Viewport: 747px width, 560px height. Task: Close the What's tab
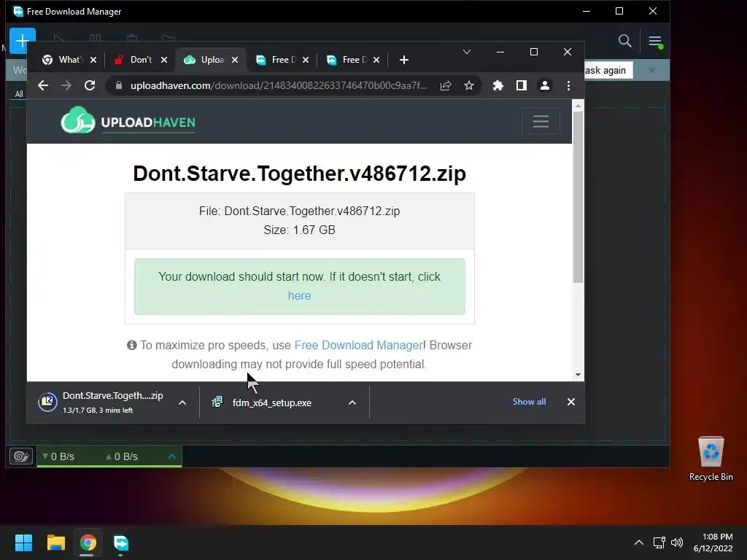[93, 60]
